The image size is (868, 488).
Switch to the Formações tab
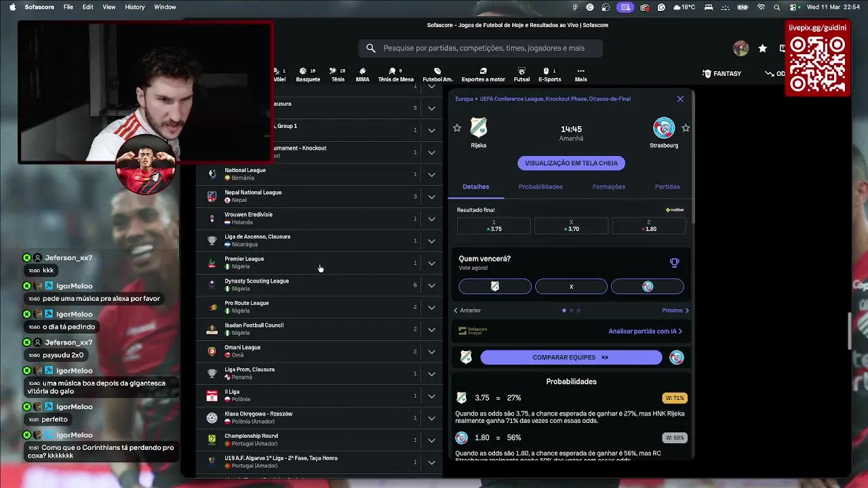pyautogui.click(x=609, y=186)
